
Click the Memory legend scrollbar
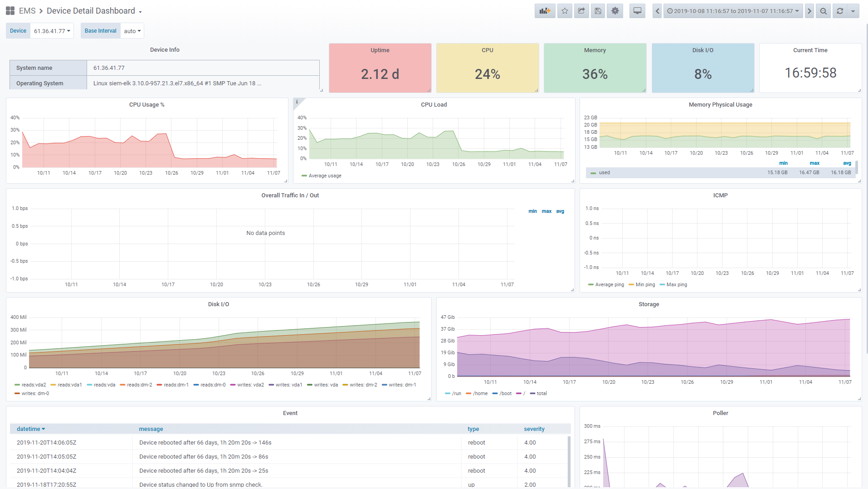856,167
